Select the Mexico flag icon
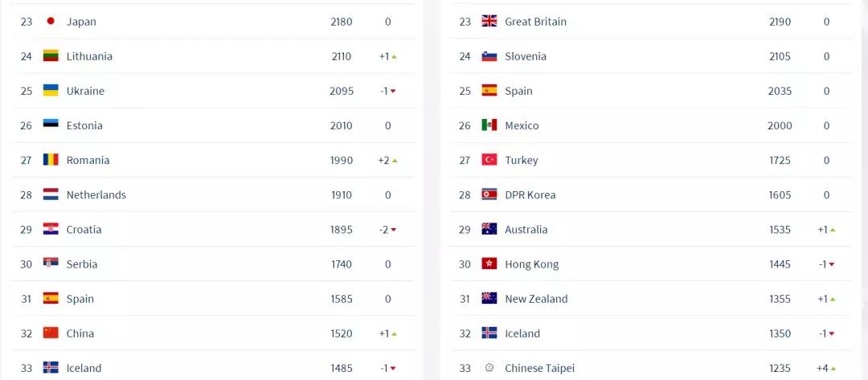The width and height of the screenshot is (868, 380). 489,125
